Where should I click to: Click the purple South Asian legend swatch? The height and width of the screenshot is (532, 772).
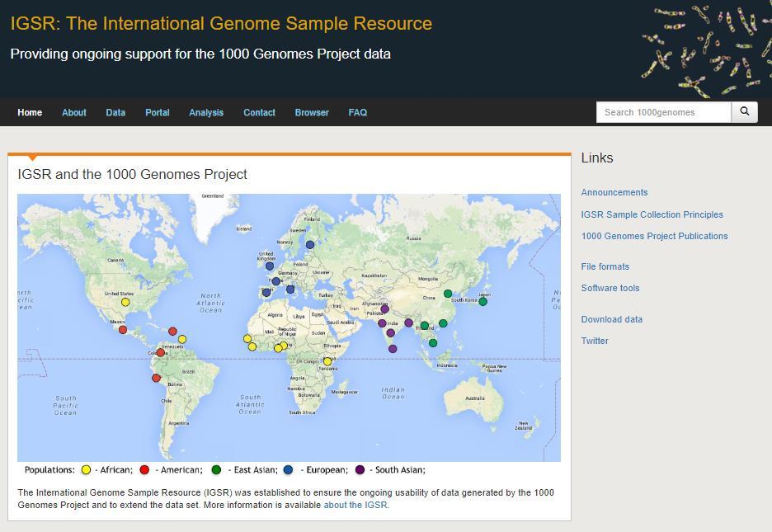[x=360, y=470]
